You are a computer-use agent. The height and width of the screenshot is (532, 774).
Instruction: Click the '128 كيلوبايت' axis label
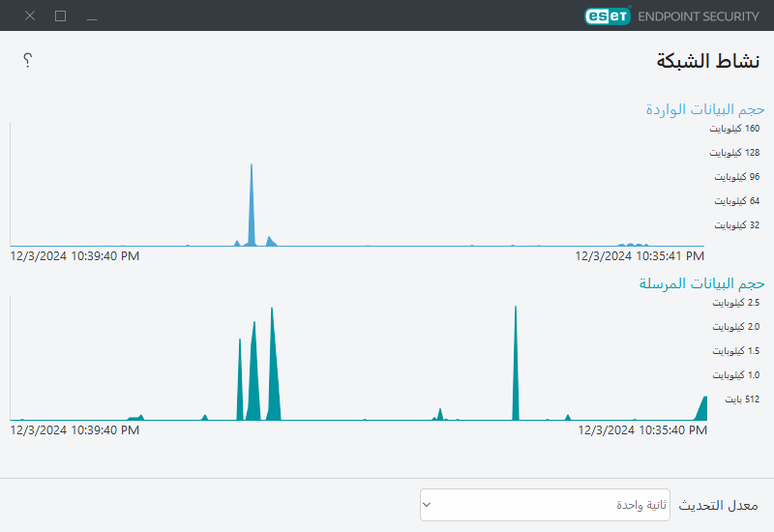coord(734,153)
